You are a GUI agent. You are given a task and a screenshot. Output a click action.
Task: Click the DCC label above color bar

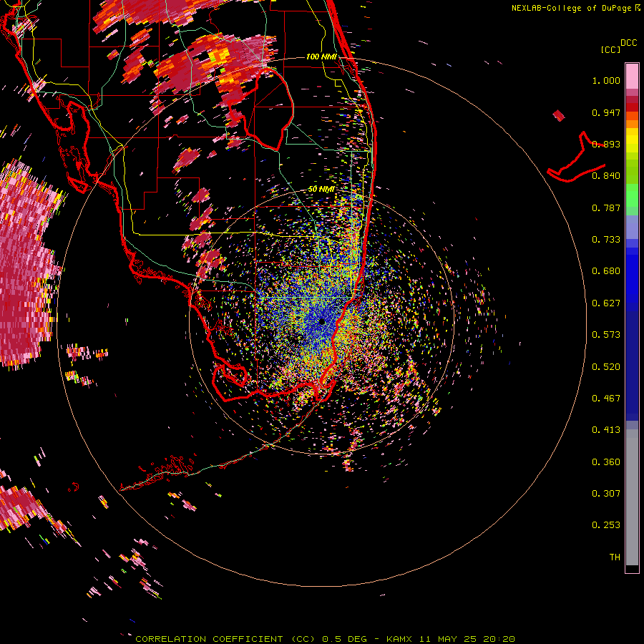629,43
